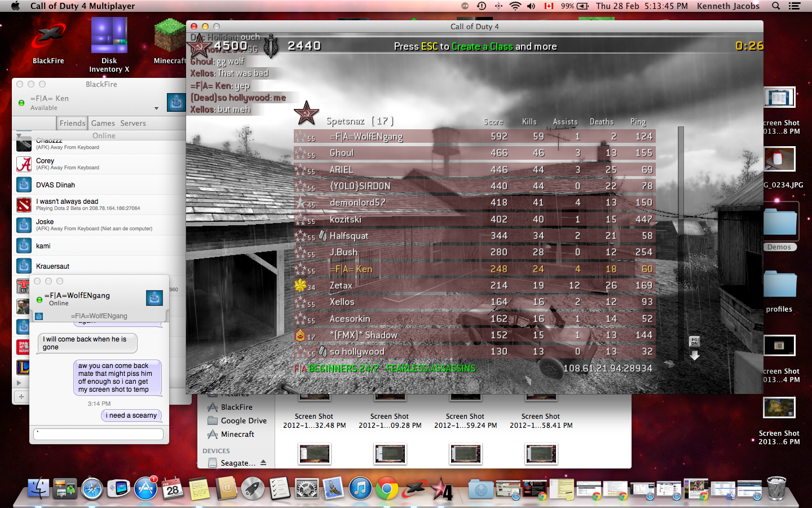Select friend I wasn't always dead
The height and width of the screenshot is (508, 812).
tap(99, 204)
